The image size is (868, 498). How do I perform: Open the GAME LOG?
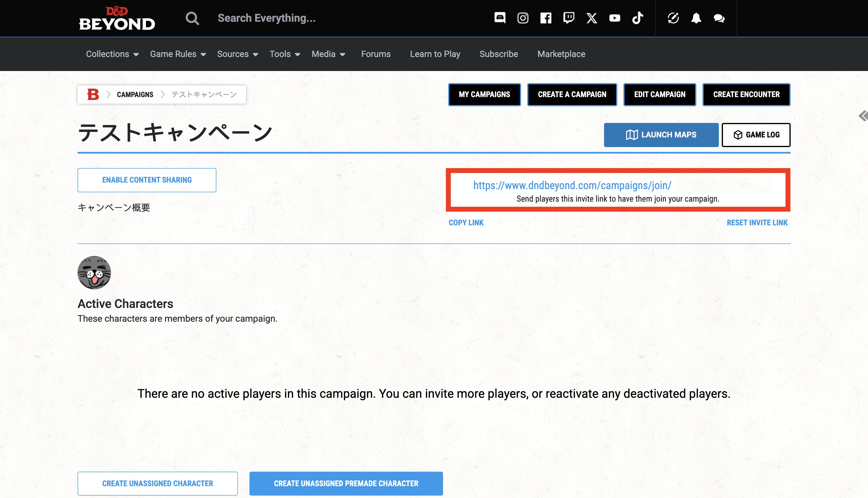[756, 135]
